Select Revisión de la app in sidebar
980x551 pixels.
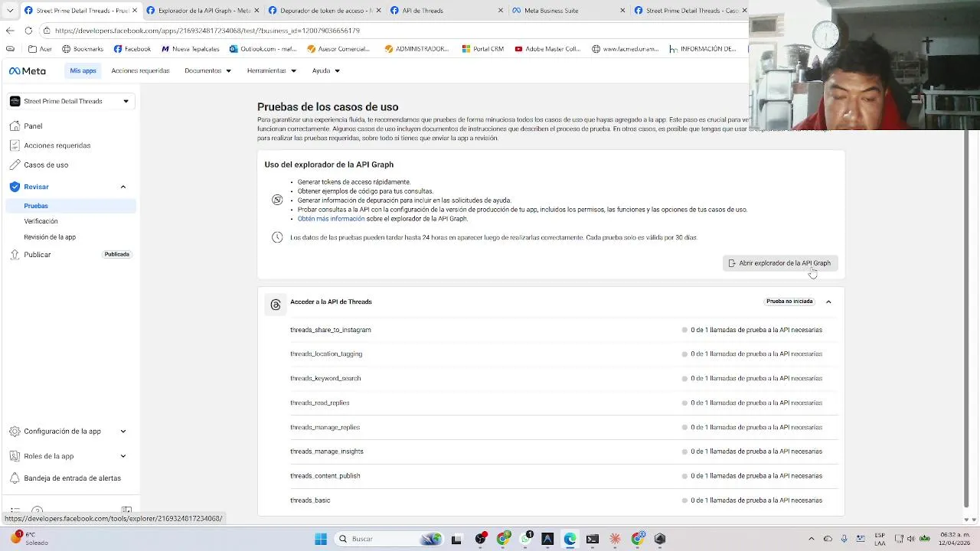tap(50, 237)
